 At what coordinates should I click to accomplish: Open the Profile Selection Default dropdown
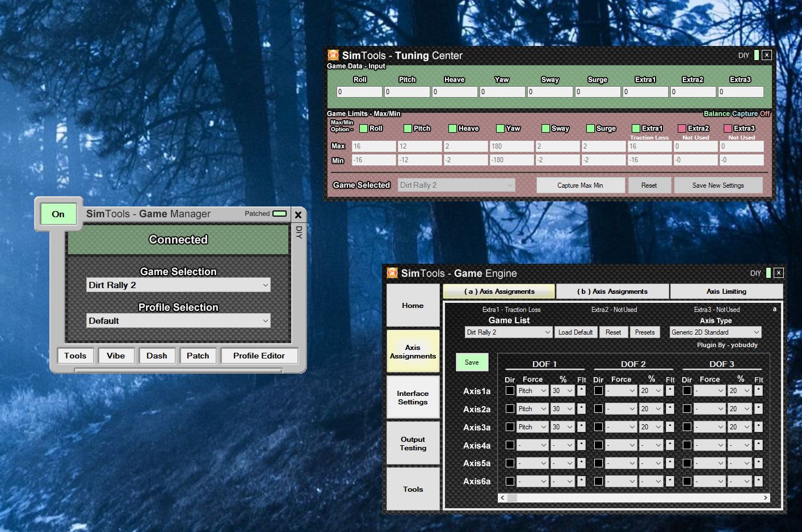(178, 321)
